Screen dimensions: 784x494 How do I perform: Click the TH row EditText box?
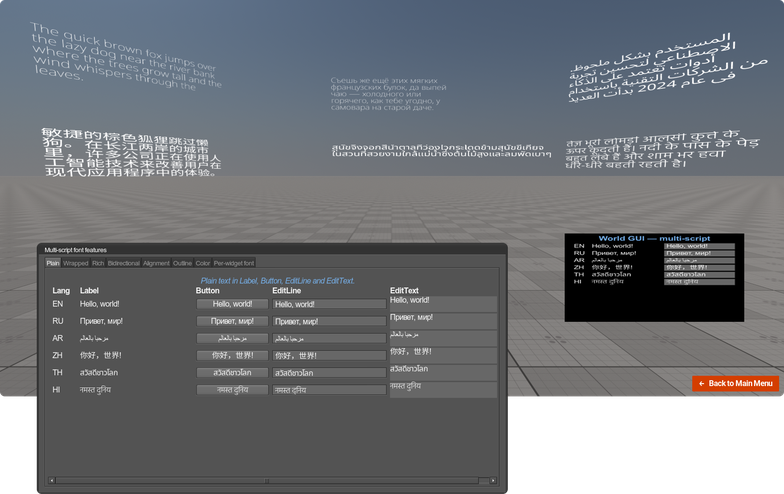tap(443, 372)
